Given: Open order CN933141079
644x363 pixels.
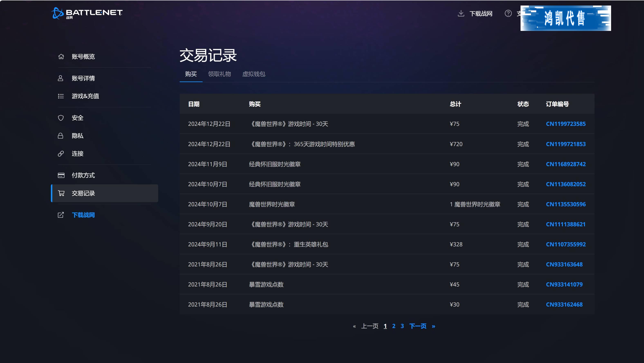Looking at the screenshot, I should click(564, 284).
